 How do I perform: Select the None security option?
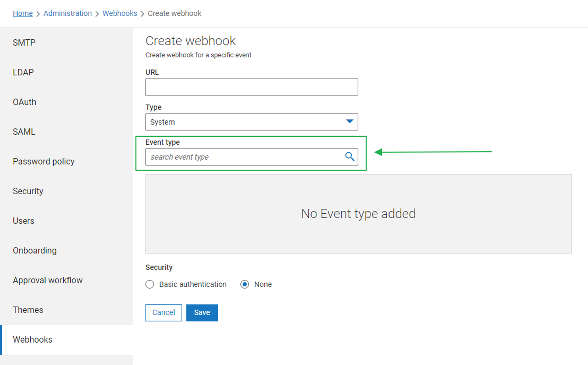[x=245, y=285]
